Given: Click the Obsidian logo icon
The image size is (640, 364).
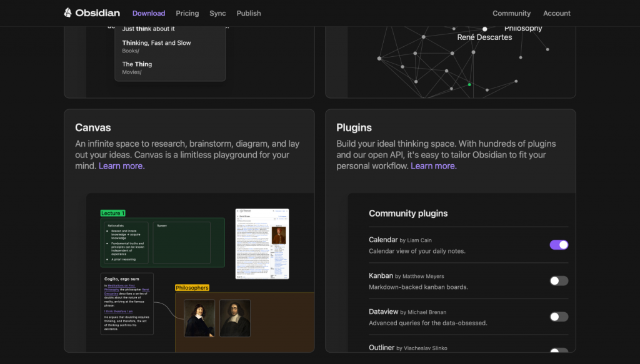Looking at the screenshot, I should click(x=67, y=12).
